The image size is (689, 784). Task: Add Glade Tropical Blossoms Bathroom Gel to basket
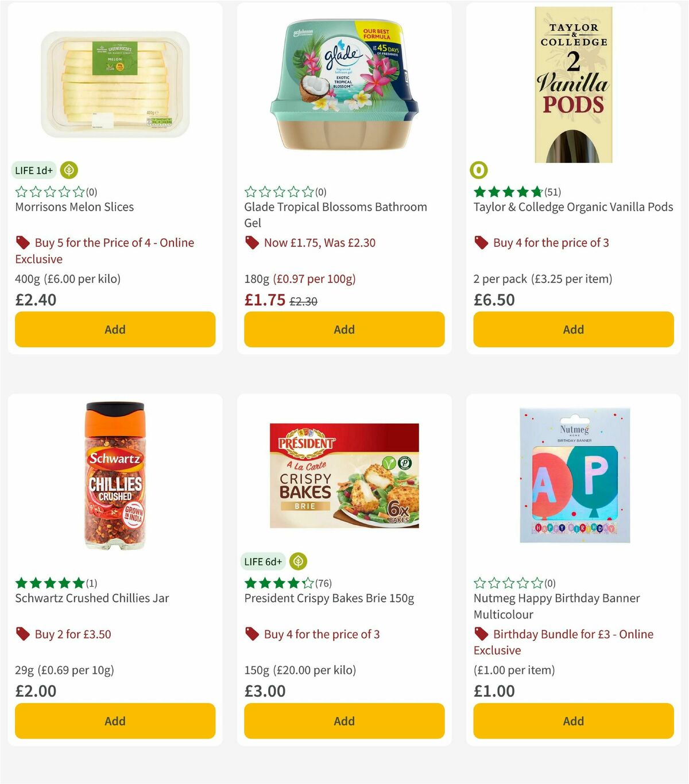[344, 329]
